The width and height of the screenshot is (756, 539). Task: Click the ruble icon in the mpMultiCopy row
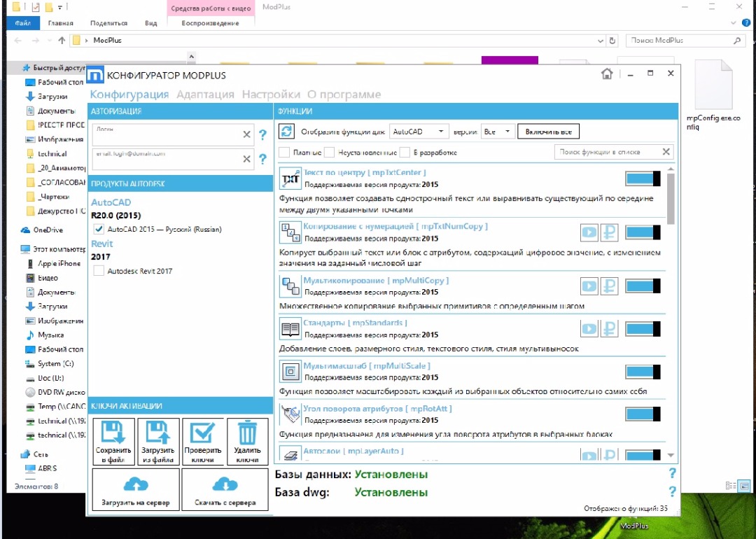(x=610, y=286)
